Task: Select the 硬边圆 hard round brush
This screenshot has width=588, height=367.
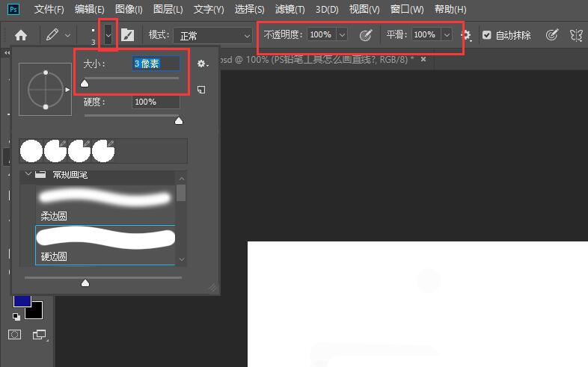Action: click(x=105, y=245)
